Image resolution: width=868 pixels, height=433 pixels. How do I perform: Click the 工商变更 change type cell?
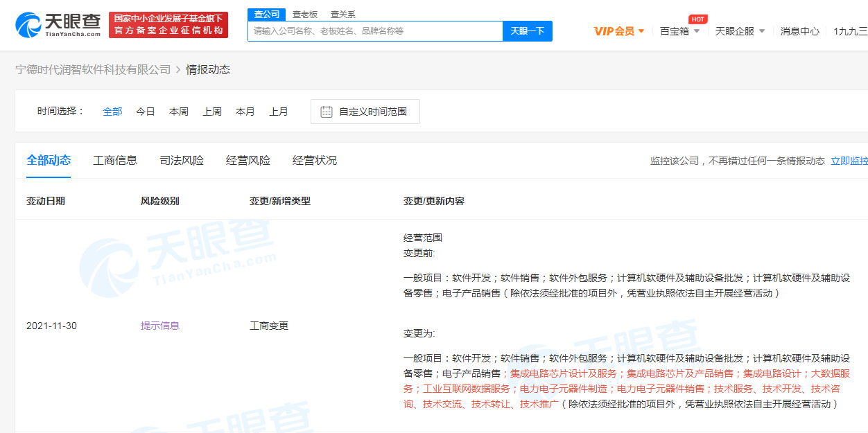pyautogui.click(x=269, y=326)
